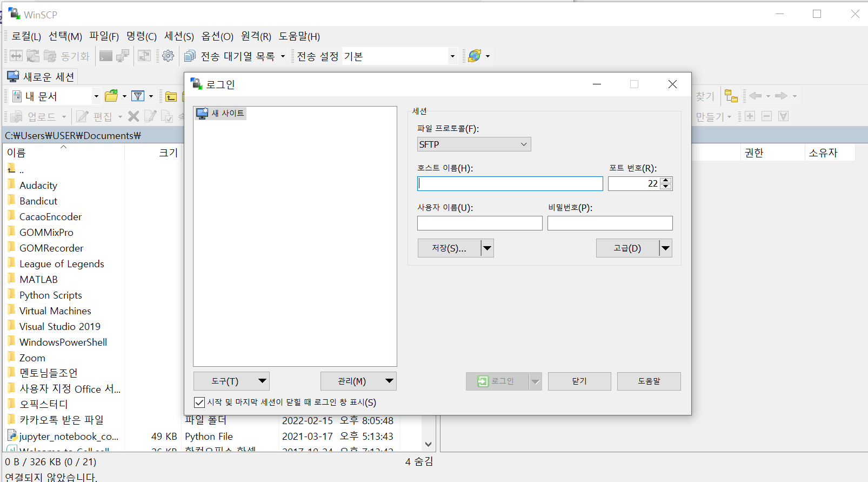The height and width of the screenshot is (482, 868).
Task: Open preferences gear icon
Action: coord(168,56)
